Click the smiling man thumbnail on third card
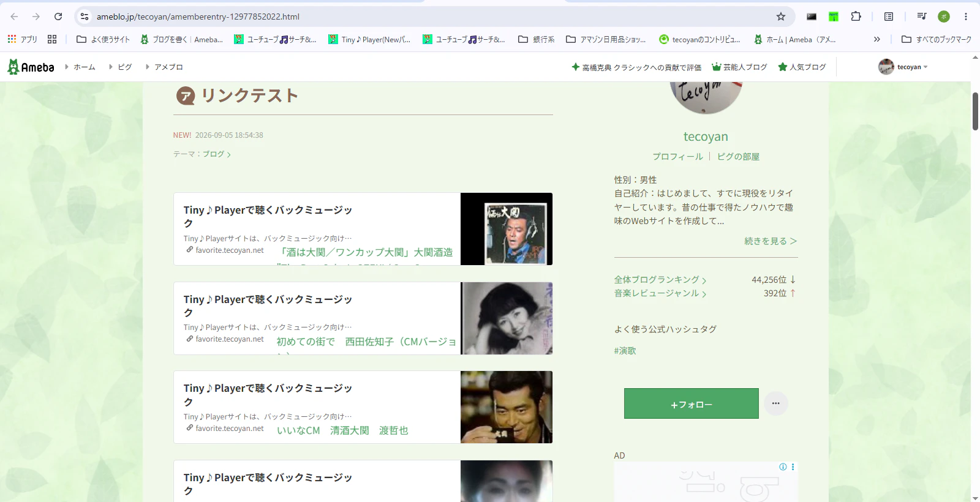 point(507,407)
